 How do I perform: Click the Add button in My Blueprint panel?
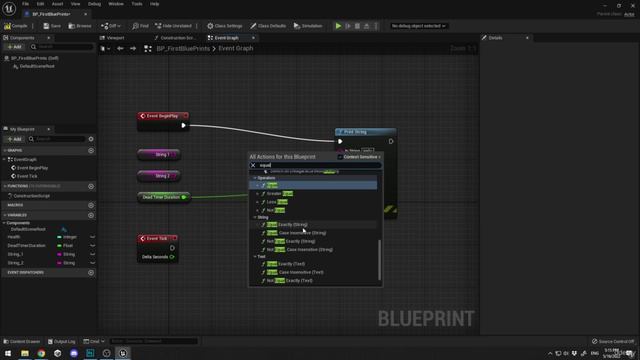pos(14,139)
